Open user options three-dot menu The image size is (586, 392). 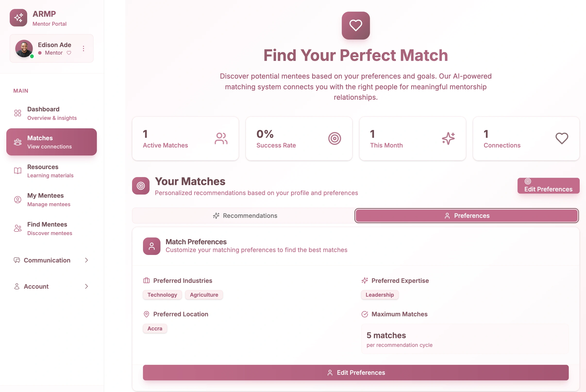coord(84,49)
